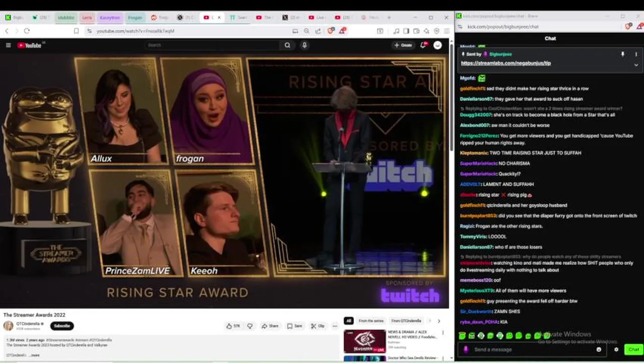
Task: Click username Kleptomanix in chat
Action: (x=474, y=153)
